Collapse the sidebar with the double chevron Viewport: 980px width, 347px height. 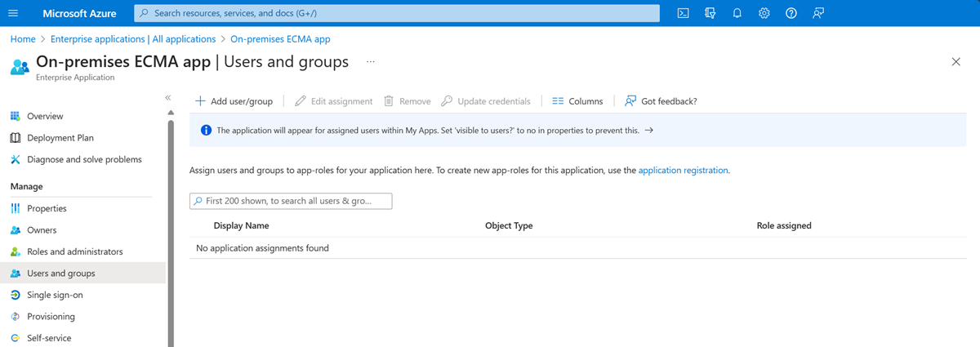pyautogui.click(x=168, y=97)
